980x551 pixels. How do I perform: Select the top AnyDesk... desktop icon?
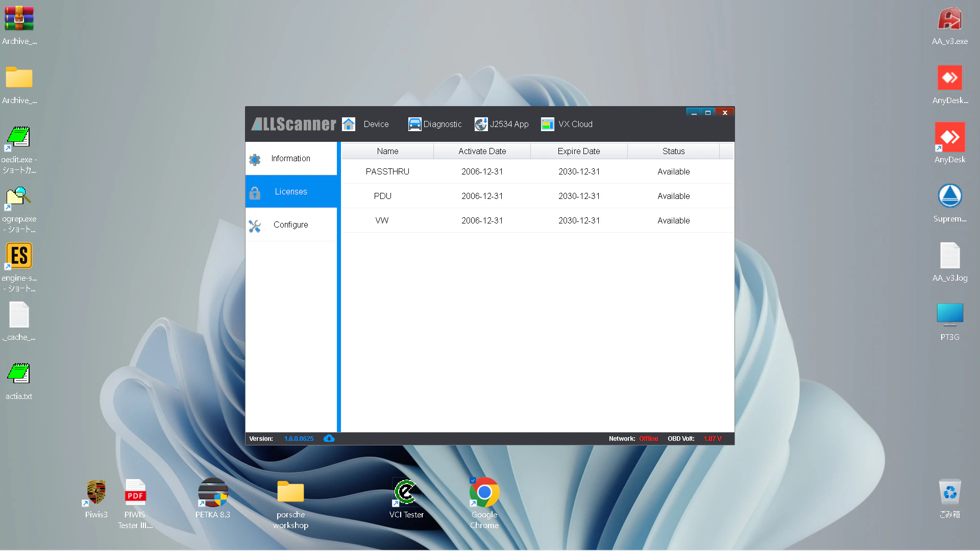point(950,78)
